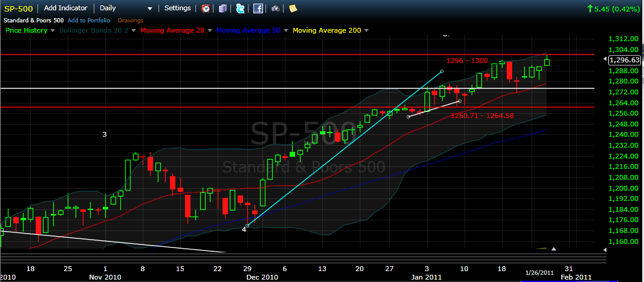Image resolution: width=644 pixels, height=282 pixels.
Task: Click the small arrow left of 1,296.63 label
Action: click(x=604, y=59)
